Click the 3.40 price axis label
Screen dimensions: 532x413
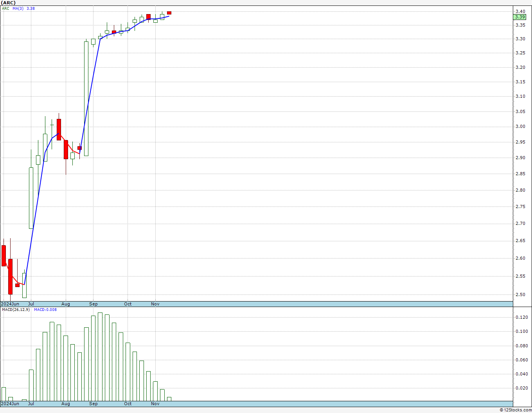coord(520,11)
